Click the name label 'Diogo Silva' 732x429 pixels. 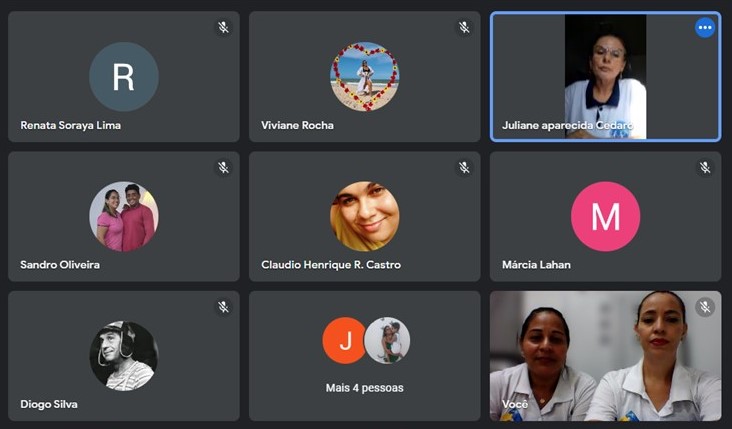[x=49, y=404]
